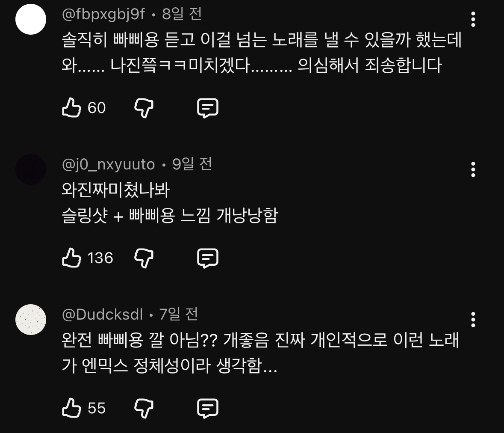Open more options for @j0_nxyuuto comment

tap(473, 170)
